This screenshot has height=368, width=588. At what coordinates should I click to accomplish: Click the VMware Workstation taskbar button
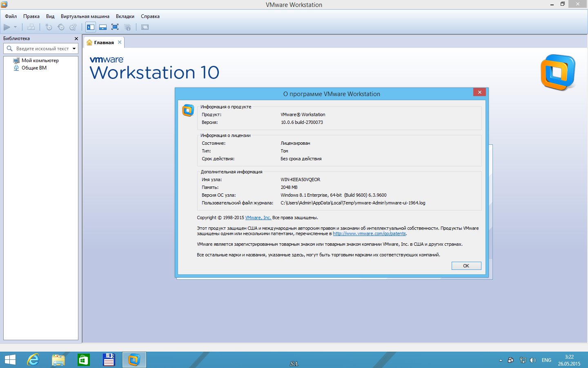134,360
